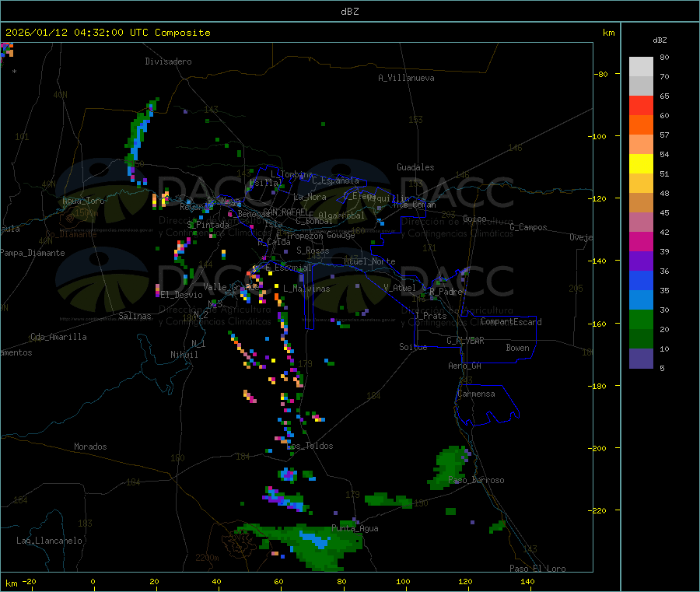Click the G_Campos label
The width and height of the screenshot is (700, 592).
click(529, 227)
